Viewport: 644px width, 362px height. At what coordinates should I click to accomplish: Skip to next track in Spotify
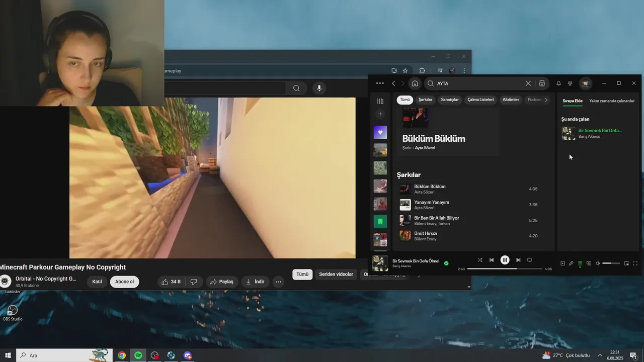518,260
